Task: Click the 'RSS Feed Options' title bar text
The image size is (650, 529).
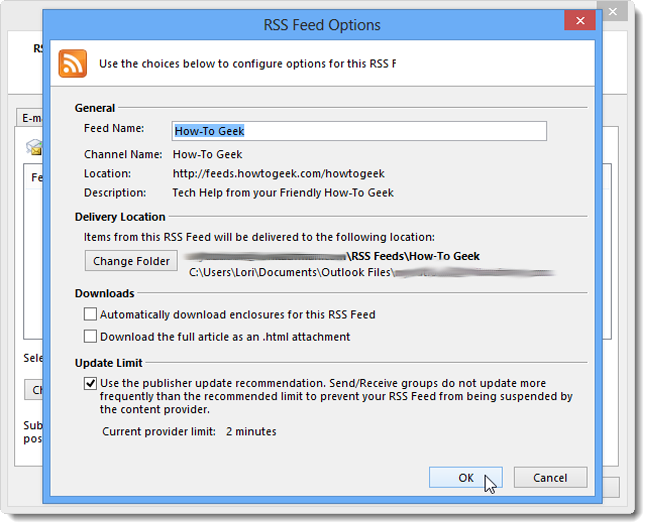Action: [322, 25]
